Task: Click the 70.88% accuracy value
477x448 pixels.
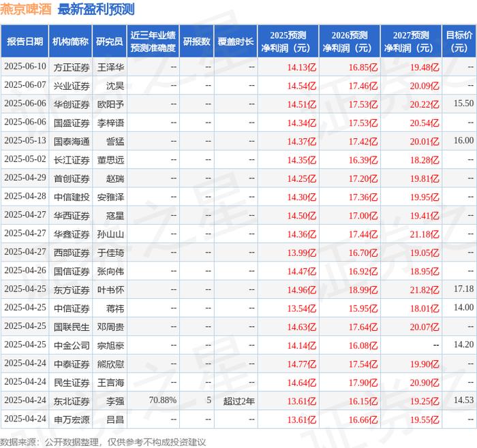Action: tap(163, 400)
